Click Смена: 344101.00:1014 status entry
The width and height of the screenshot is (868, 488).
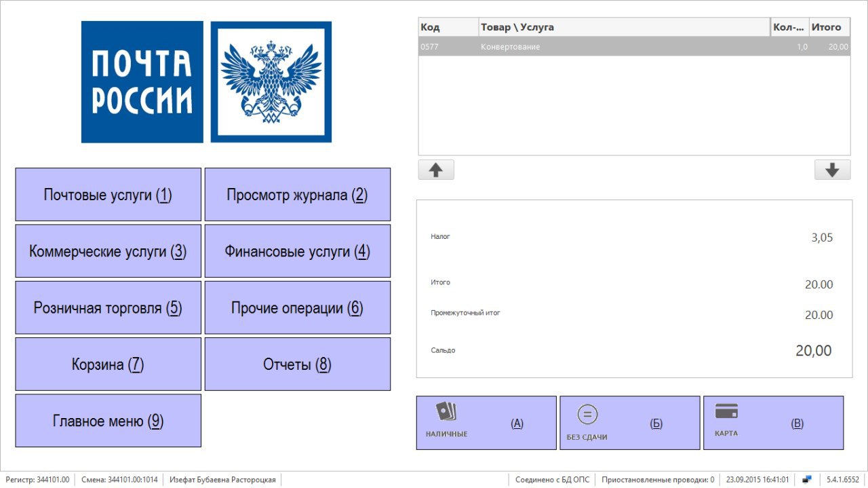pyautogui.click(x=119, y=480)
